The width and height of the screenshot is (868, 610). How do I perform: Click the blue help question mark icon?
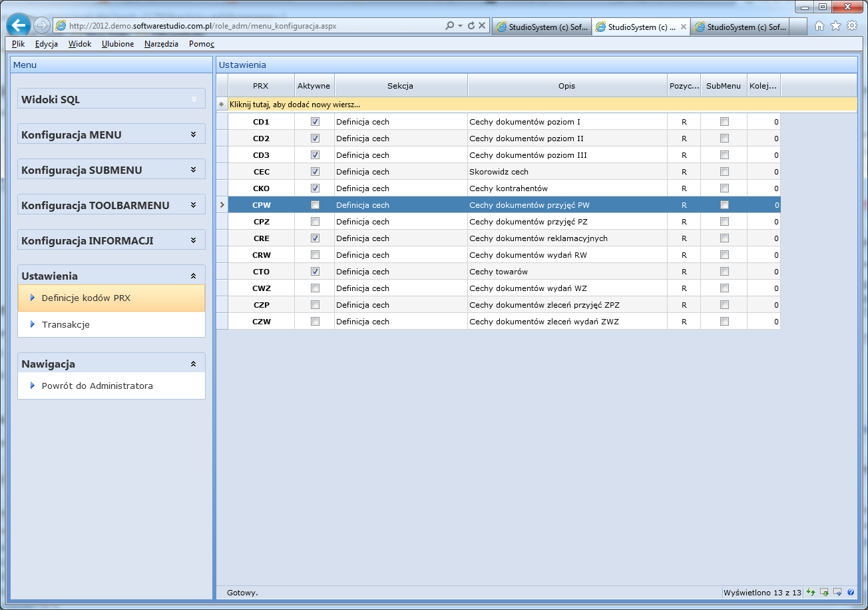point(851,592)
